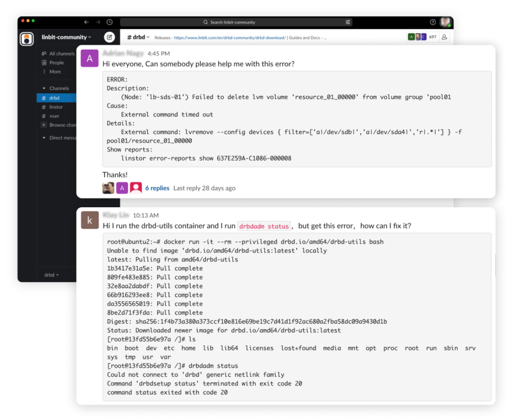Click the red person reply avatar
Viewport: 509px width, 420px height.
(x=136, y=188)
